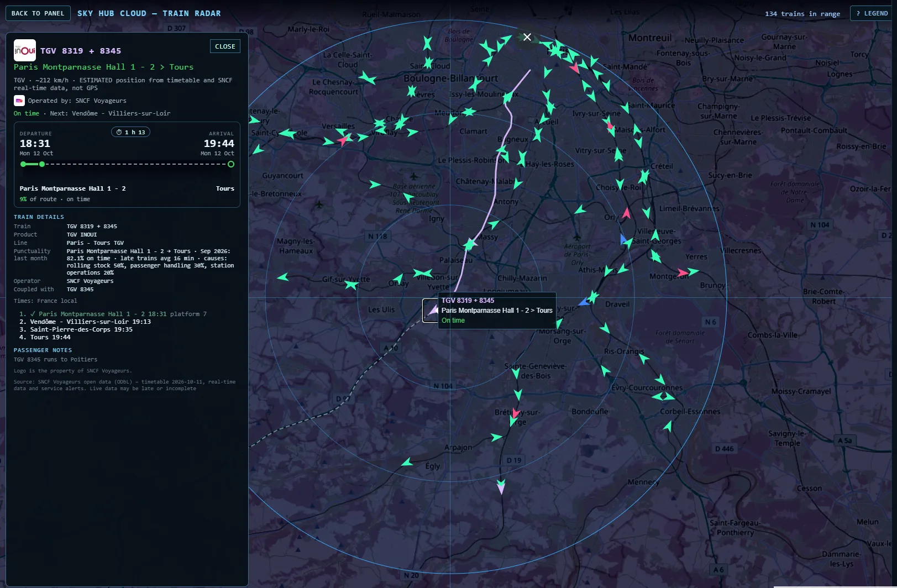Select the blue train arrow near Draveil
Image resolution: width=897 pixels, height=588 pixels.
(x=584, y=302)
